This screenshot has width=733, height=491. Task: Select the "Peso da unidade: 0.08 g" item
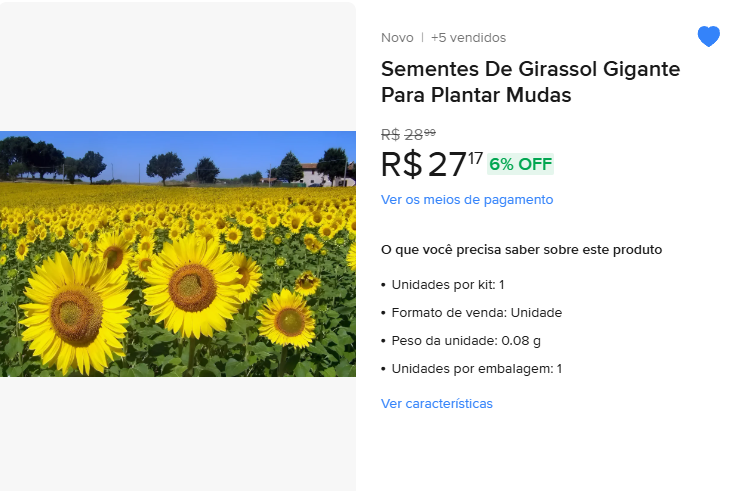(466, 340)
